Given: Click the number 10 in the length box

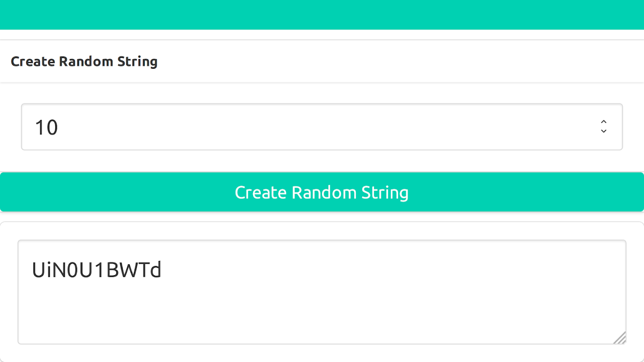Looking at the screenshot, I should point(46,128).
